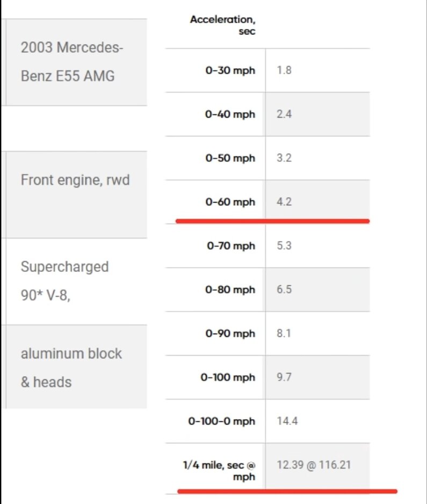Click the 0–90 mph row label
The image size is (427, 504).
click(x=230, y=334)
